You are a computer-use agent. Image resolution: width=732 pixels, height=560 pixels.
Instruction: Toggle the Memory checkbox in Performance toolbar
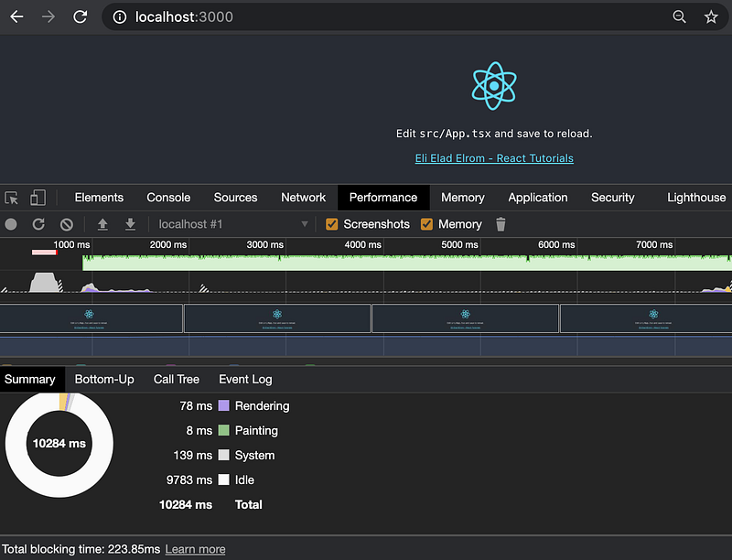point(426,224)
